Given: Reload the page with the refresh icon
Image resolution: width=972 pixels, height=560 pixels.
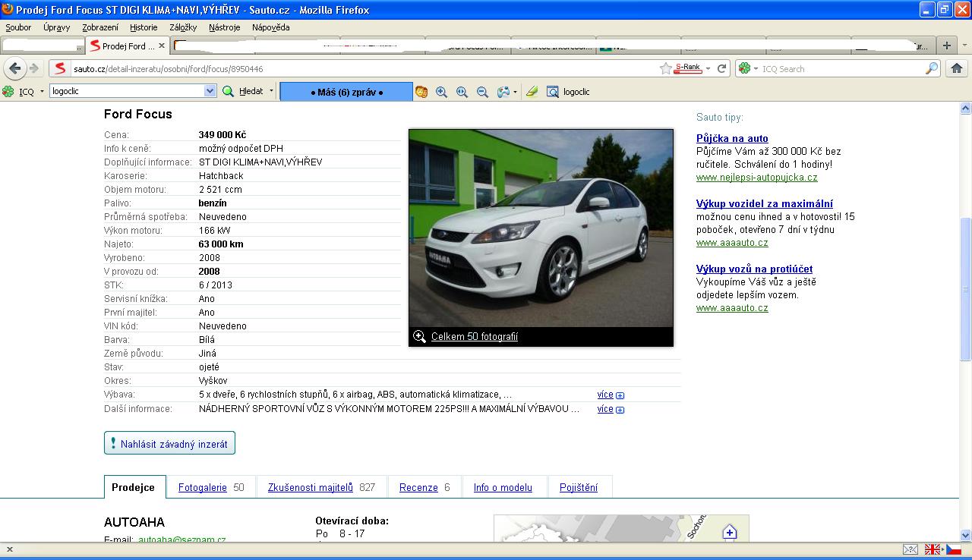Looking at the screenshot, I should pyautogui.click(x=722, y=68).
